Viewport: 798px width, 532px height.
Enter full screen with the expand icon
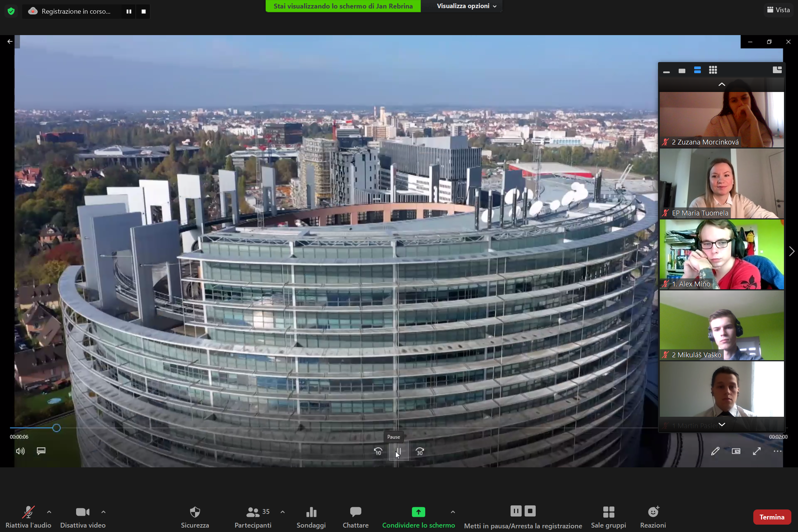point(757,451)
